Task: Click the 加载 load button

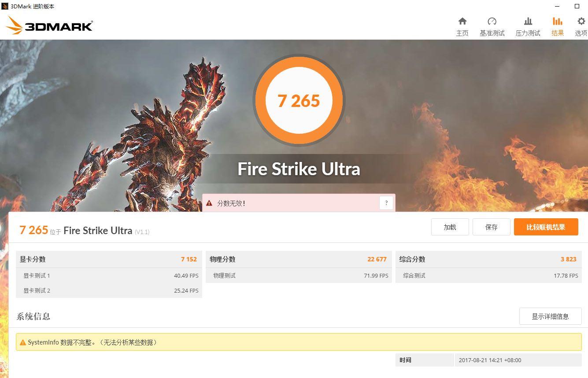Action: click(x=450, y=227)
